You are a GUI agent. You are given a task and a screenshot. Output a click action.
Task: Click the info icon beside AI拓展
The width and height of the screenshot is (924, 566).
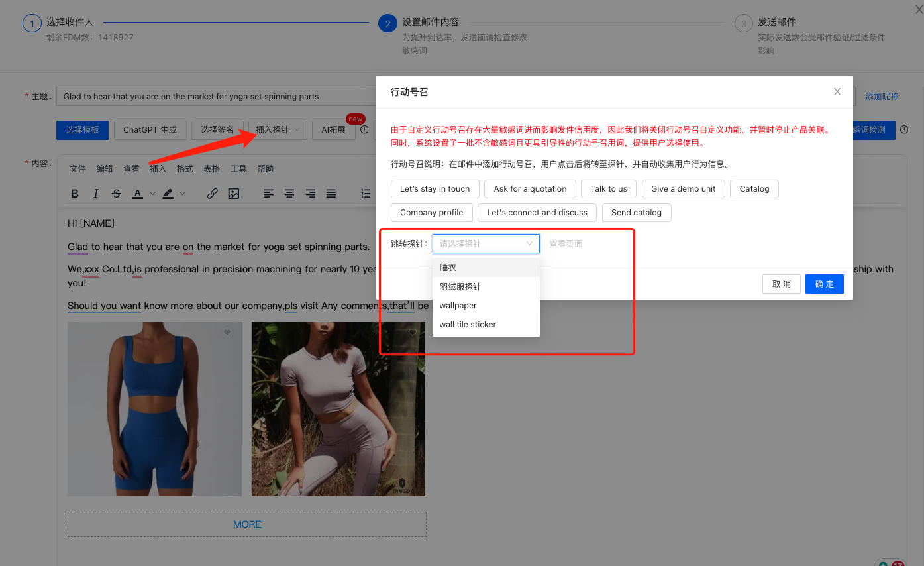[x=364, y=130]
